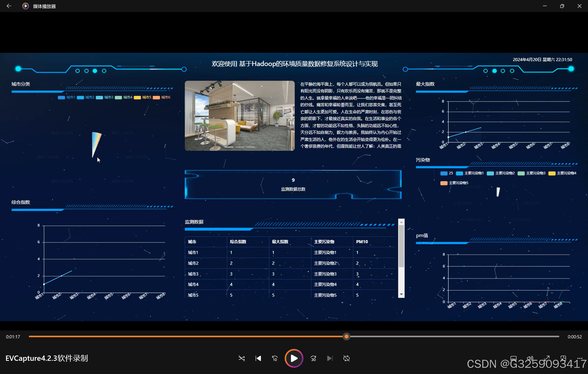Select the 城市2 table row cell
This screenshot has height=374, width=588.
pos(206,263)
